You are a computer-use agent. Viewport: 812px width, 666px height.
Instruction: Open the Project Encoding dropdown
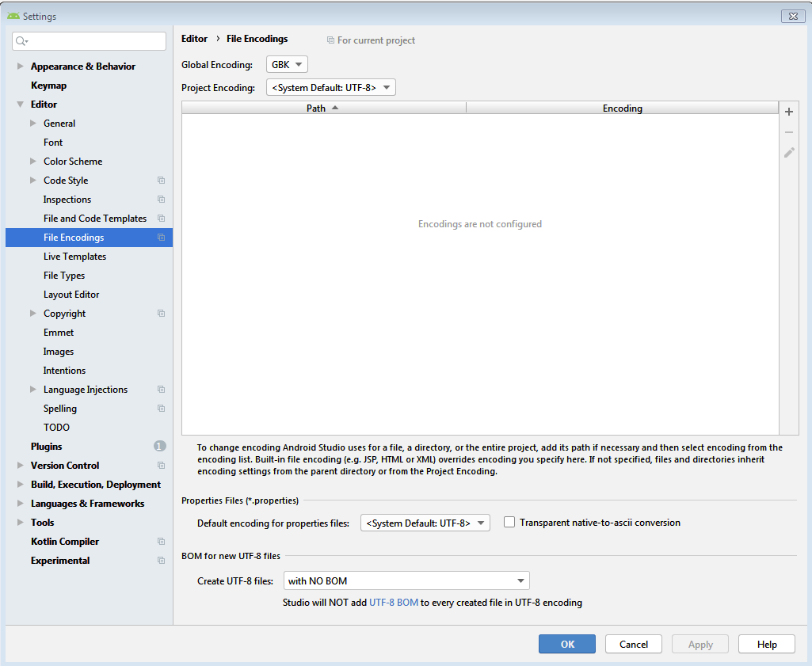click(330, 87)
